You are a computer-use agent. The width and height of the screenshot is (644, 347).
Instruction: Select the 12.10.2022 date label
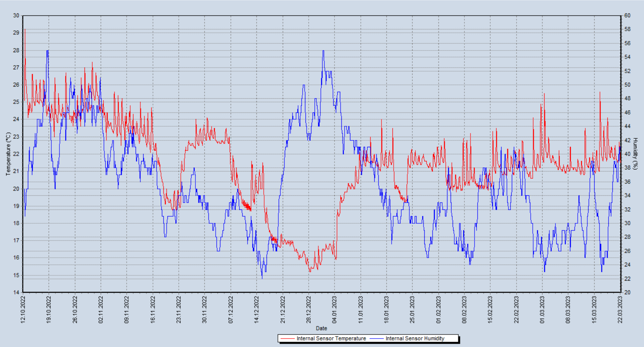point(23,309)
